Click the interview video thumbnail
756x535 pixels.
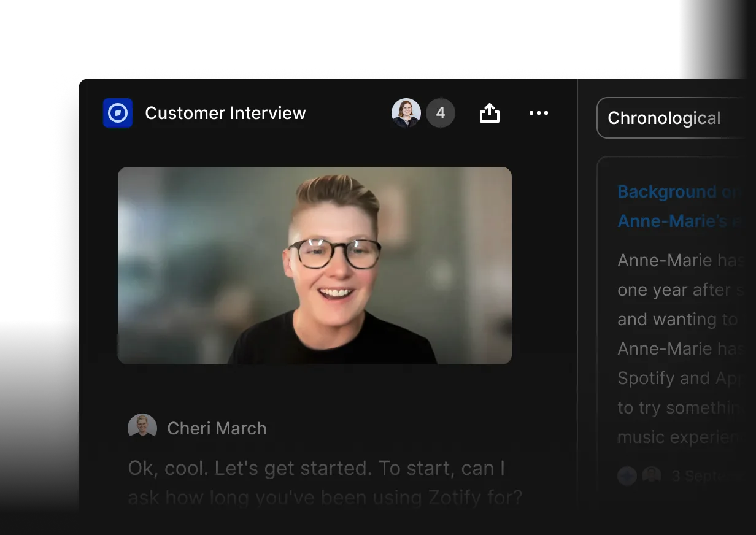(x=315, y=266)
